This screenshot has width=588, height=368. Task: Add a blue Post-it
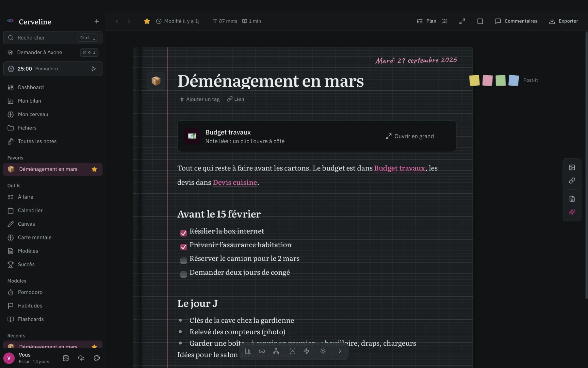tap(514, 80)
